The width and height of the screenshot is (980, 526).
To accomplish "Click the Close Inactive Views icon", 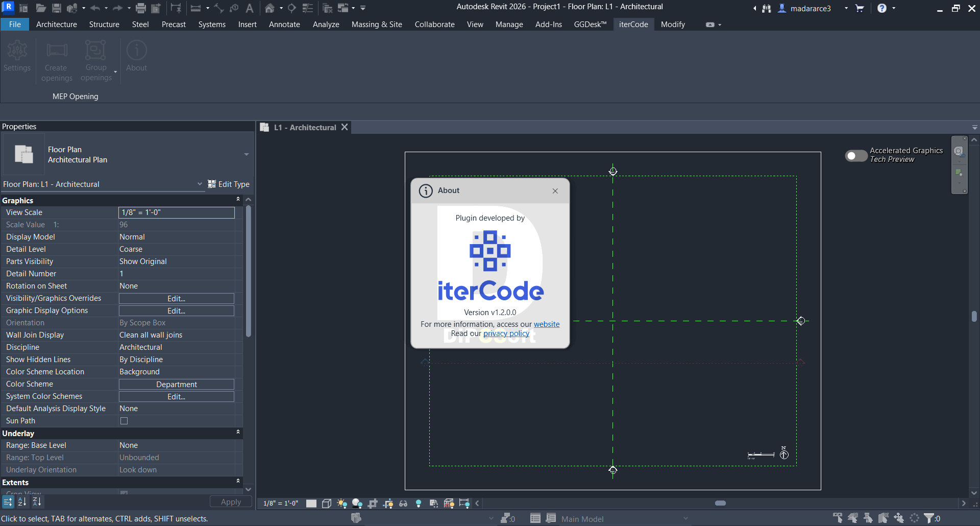I will (x=328, y=8).
